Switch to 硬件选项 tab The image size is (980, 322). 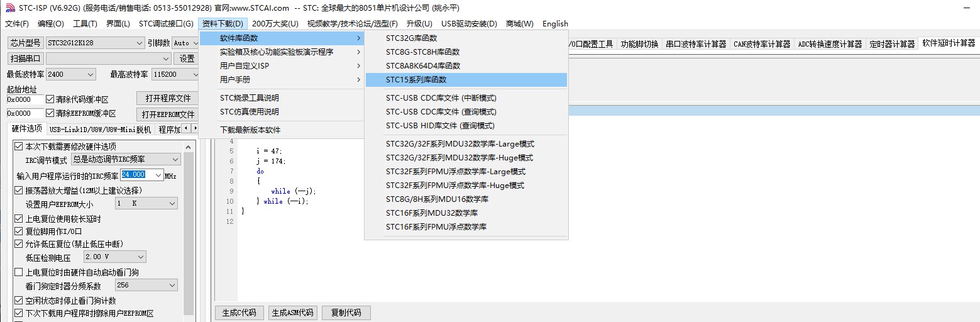(27, 129)
